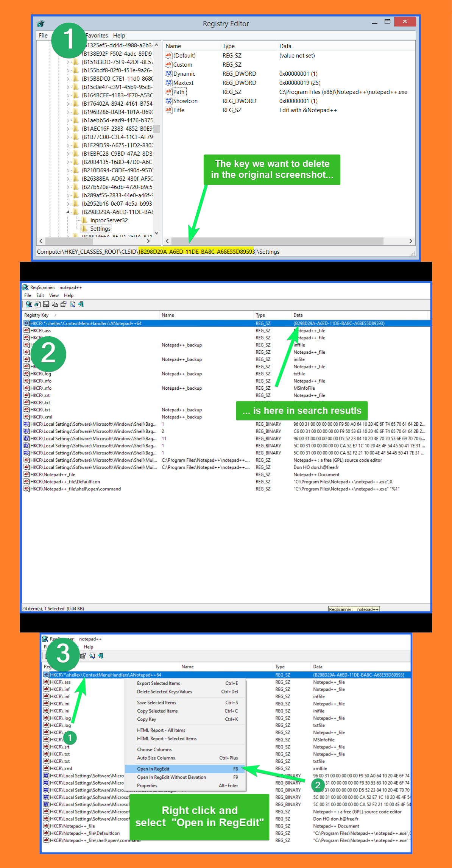Expand the {B15183DD-75F9-42DF key
Screen dimensions: 452x868
68,62
